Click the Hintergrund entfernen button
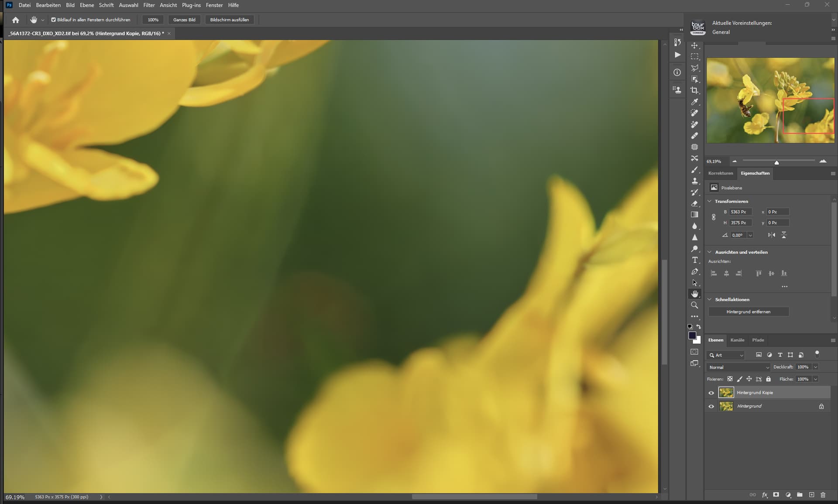The width and height of the screenshot is (838, 504). click(x=748, y=312)
